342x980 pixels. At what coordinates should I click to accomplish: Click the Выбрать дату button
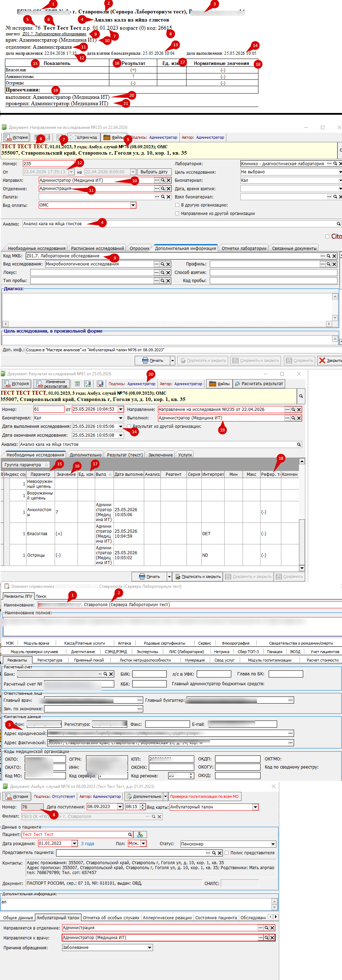[x=154, y=172]
